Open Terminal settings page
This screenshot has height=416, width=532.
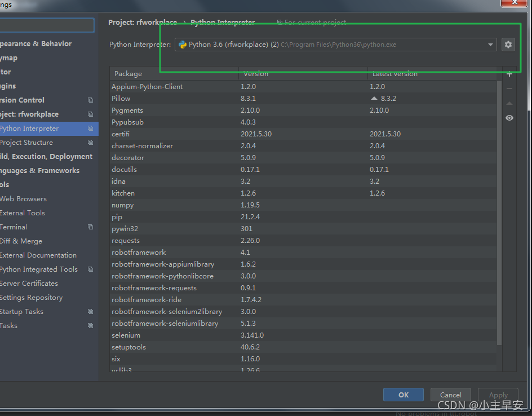tap(14, 227)
